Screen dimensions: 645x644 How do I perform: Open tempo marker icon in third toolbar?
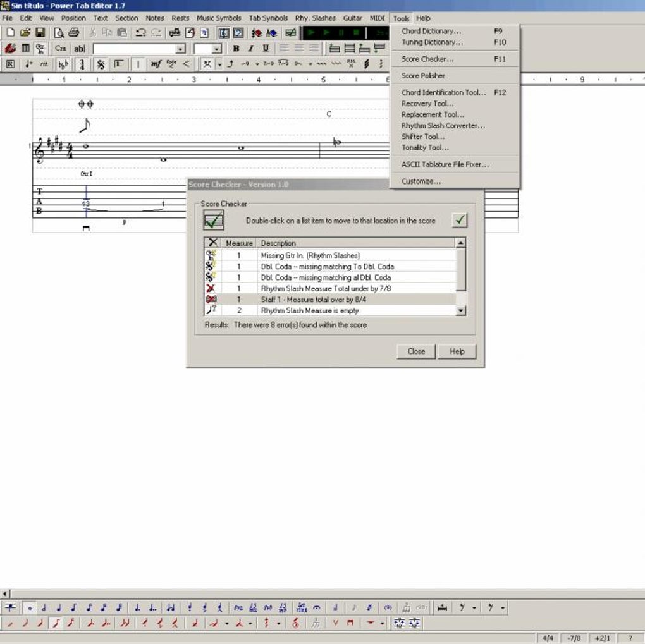point(28,64)
